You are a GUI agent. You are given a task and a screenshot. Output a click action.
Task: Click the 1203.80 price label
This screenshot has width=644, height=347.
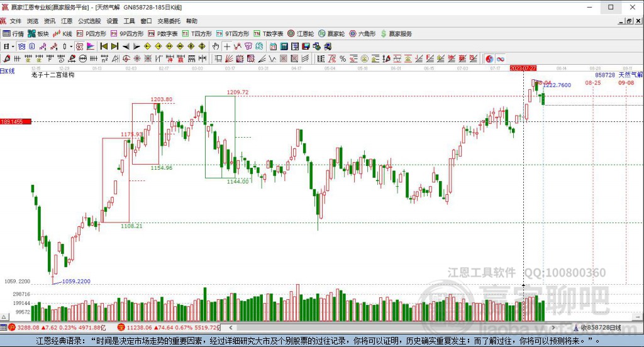pyautogui.click(x=162, y=99)
